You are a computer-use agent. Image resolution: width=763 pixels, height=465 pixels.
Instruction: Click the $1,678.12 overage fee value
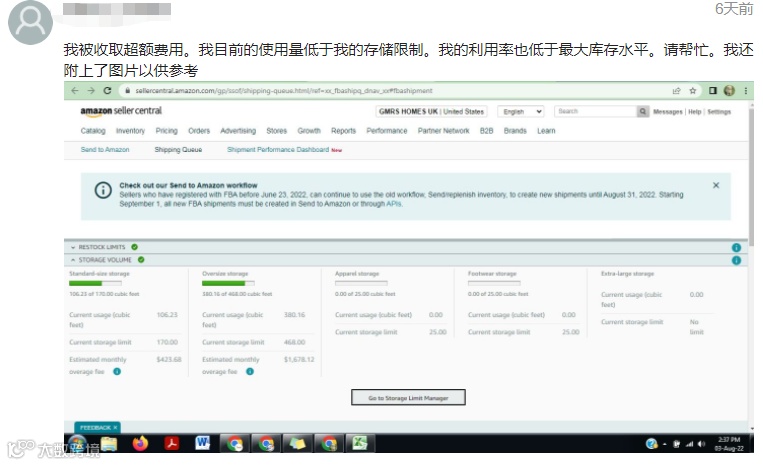(299, 359)
